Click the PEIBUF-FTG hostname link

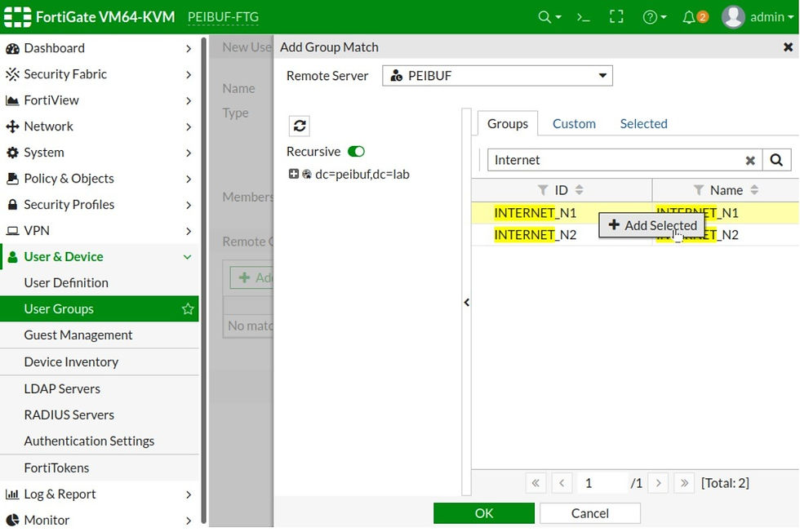pyautogui.click(x=223, y=17)
